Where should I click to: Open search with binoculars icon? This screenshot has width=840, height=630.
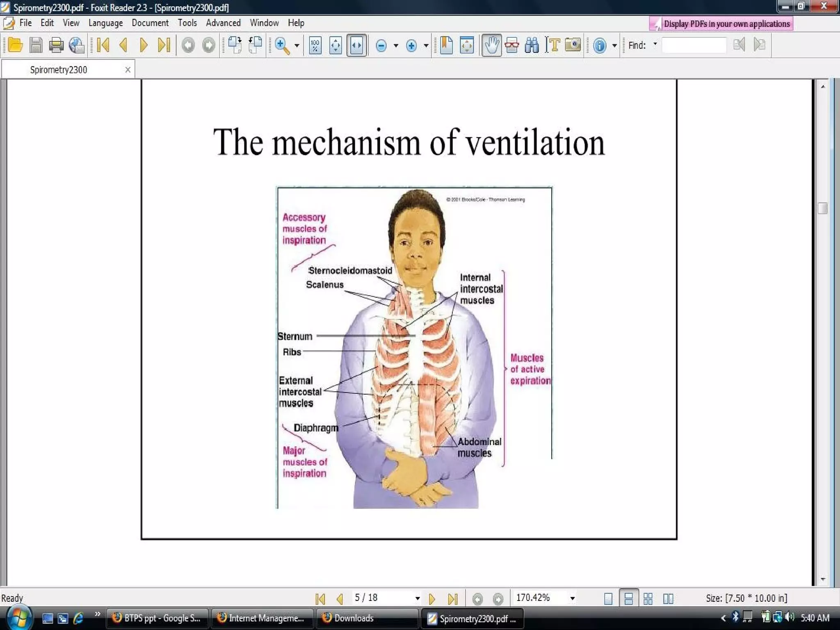pyautogui.click(x=532, y=45)
